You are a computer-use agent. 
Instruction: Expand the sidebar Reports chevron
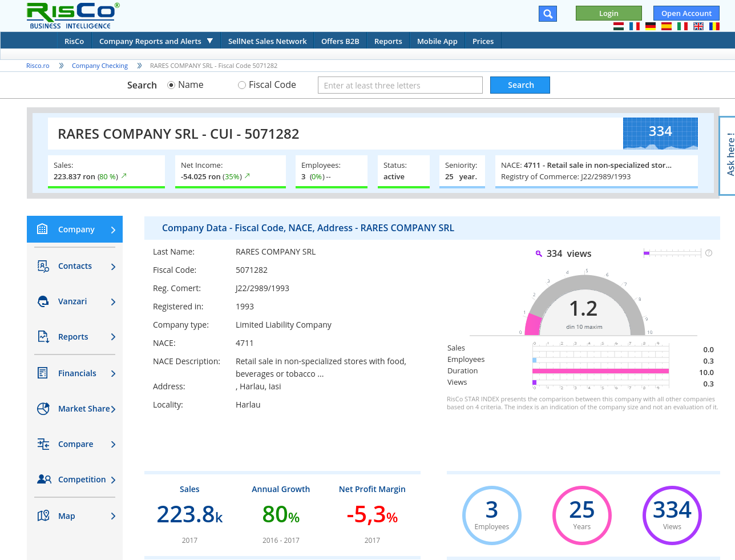[x=113, y=337]
